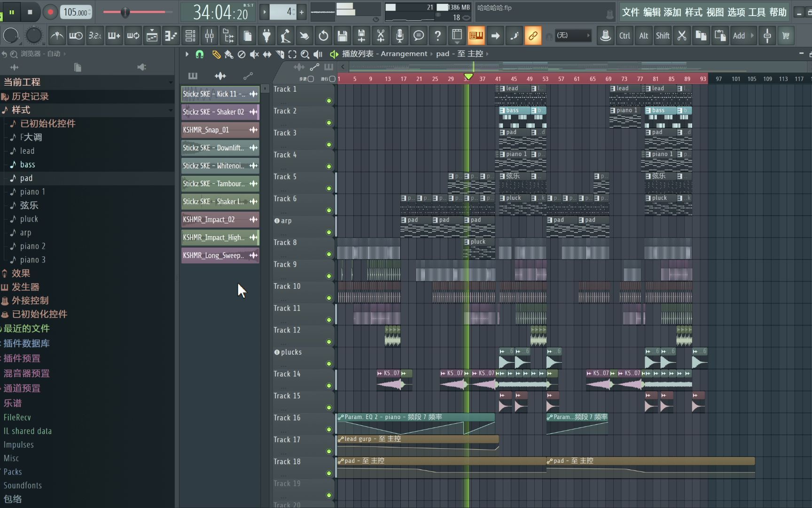Open the playlist options arrow menu
Viewport: 812px width, 508px height.
187,54
